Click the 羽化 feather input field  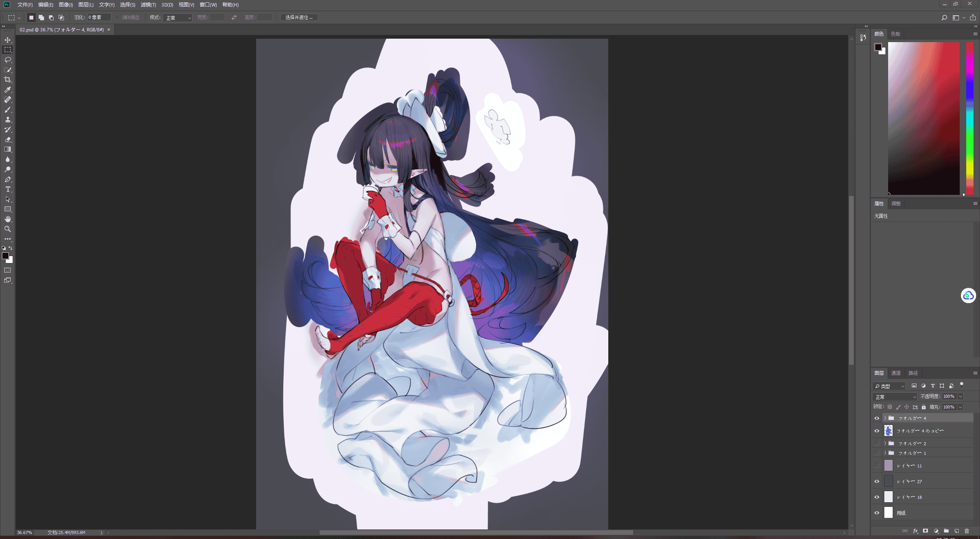(x=99, y=18)
